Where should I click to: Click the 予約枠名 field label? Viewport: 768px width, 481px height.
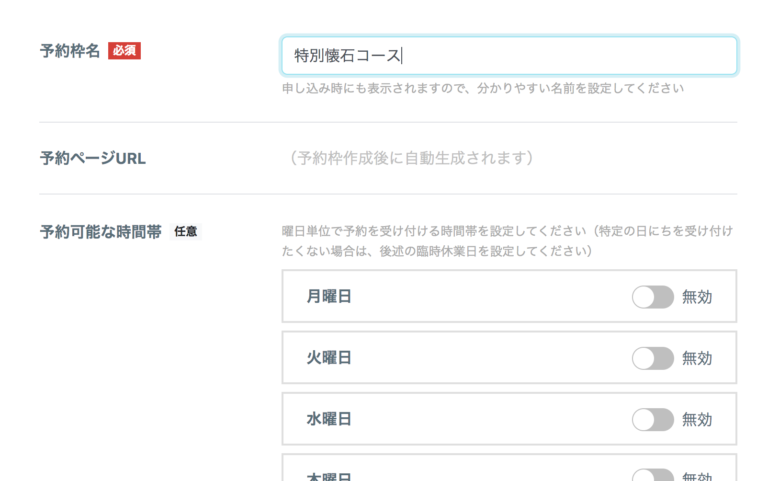(70, 51)
